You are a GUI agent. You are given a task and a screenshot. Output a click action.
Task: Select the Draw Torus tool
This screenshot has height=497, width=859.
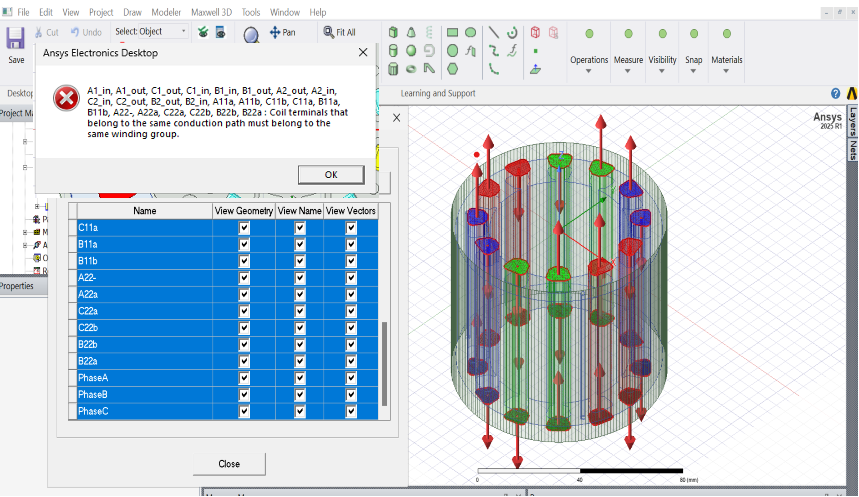click(411, 69)
